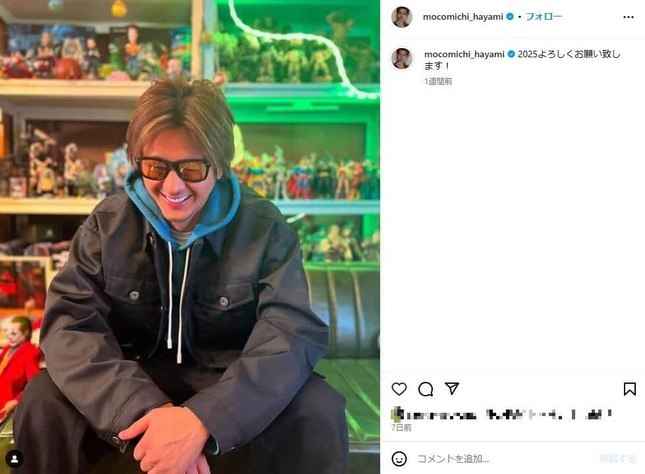The width and height of the screenshot is (645, 474).
Task: View tagged people icon on photo
Action: point(14,459)
